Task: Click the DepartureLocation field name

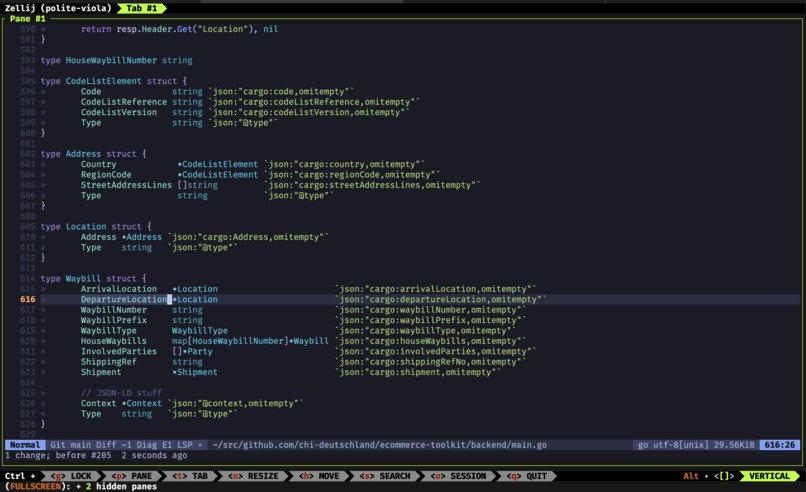Action: click(124, 299)
